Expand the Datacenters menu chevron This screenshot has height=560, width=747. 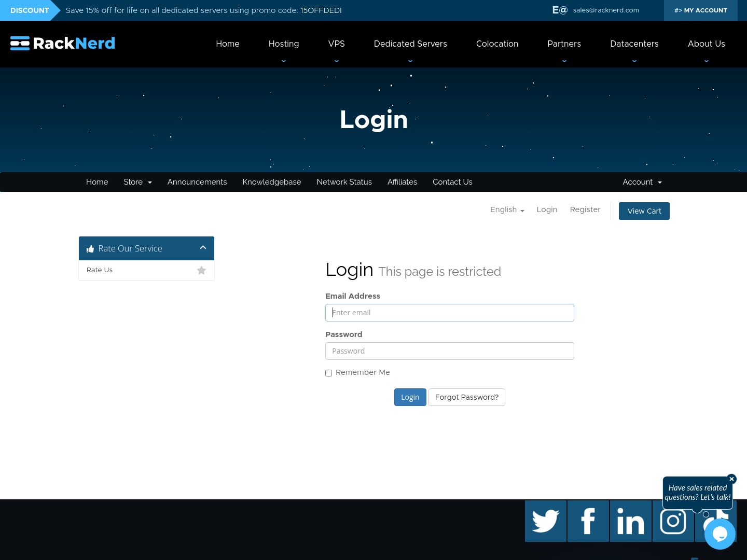pyautogui.click(x=634, y=61)
